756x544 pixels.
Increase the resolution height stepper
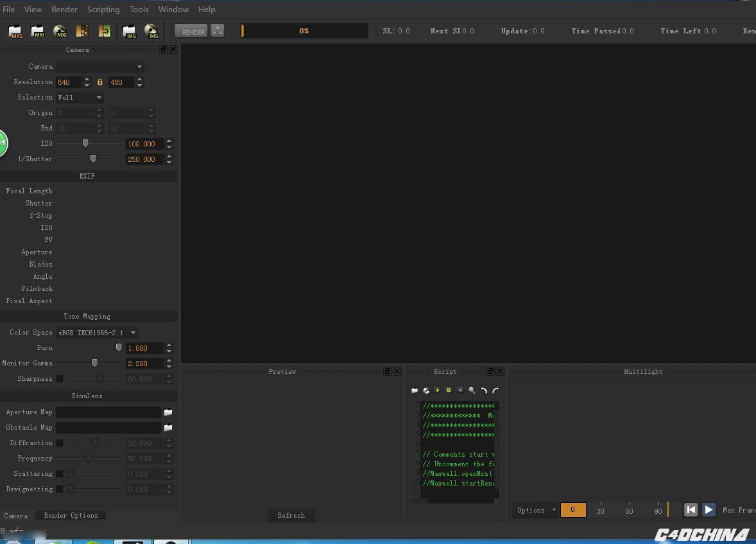point(139,79)
